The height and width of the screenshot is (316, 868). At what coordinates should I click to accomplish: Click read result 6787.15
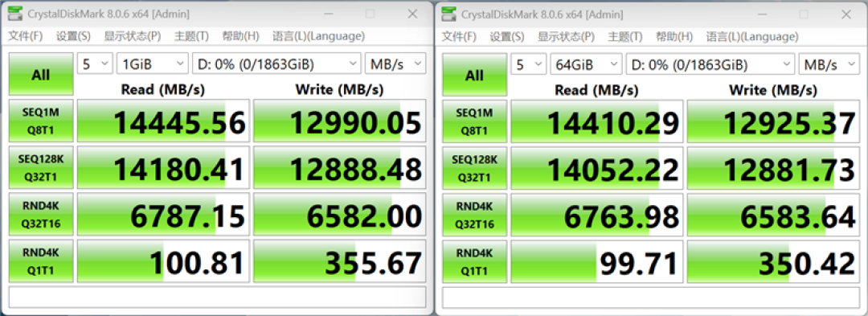[163, 214]
